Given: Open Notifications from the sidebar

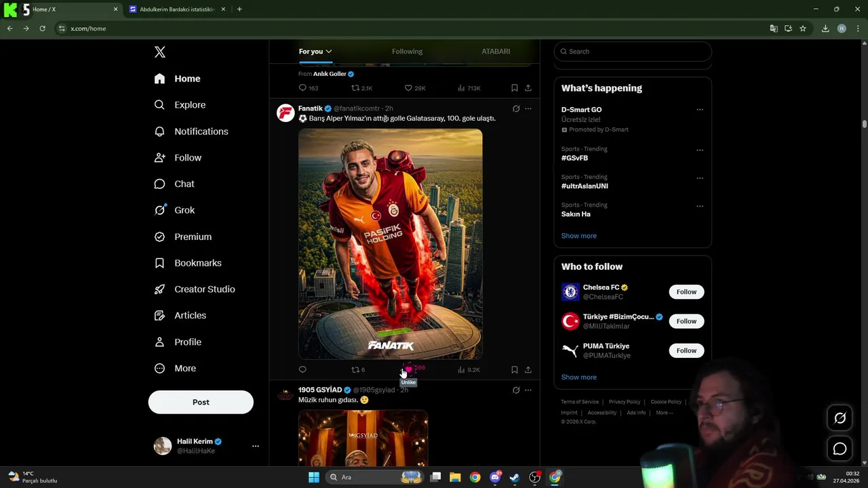Looking at the screenshot, I should 191,131.
